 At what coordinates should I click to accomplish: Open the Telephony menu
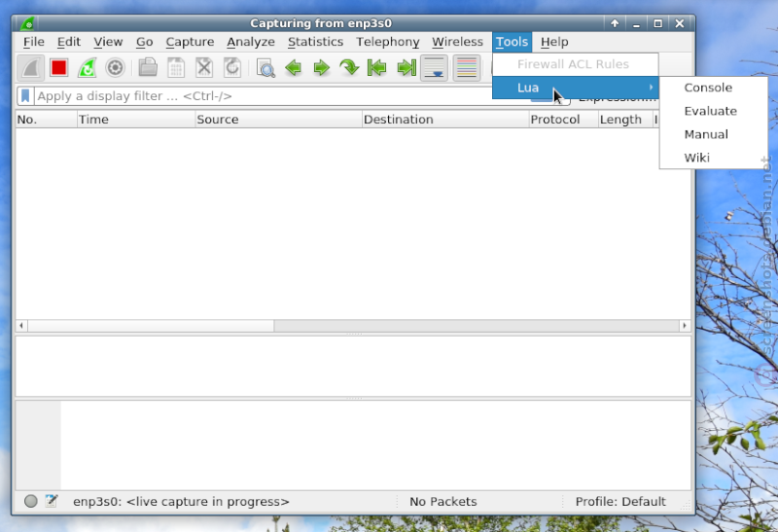point(388,42)
